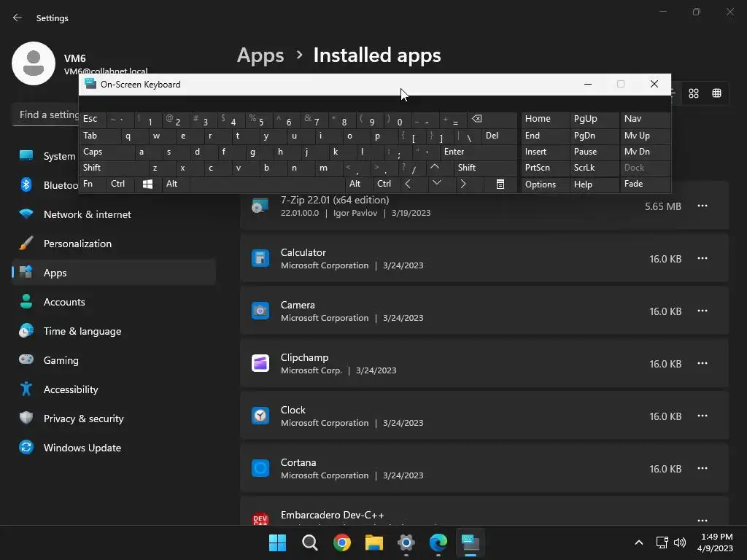Open Network & internet settings
The height and width of the screenshot is (560, 747).
(x=114, y=214)
